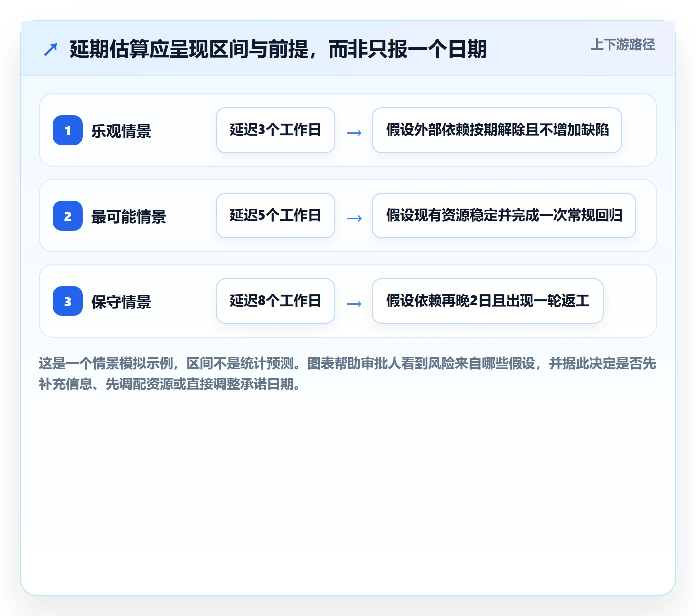Click the 延迟5个工作日 box

(x=275, y=216)
